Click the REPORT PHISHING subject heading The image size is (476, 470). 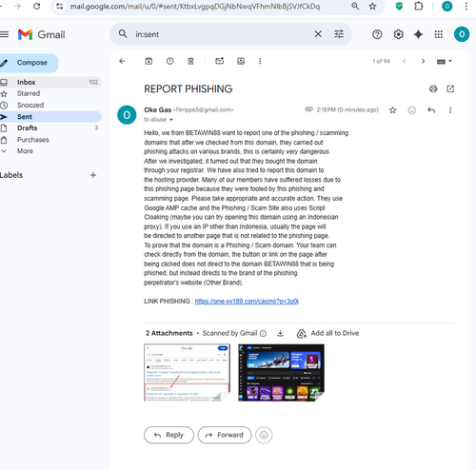coord(188,89)
